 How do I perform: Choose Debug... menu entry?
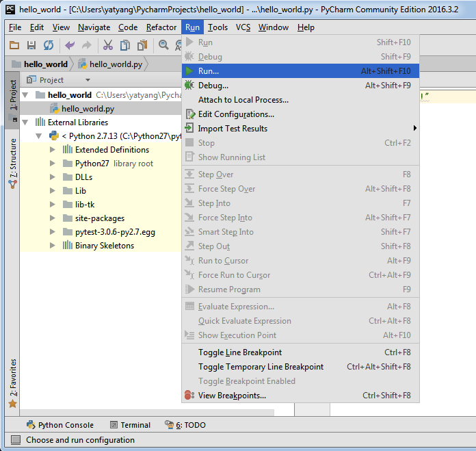[300, 86]
